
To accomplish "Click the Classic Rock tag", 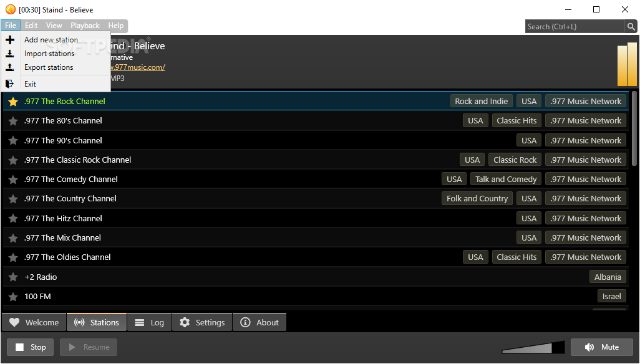I will tap(515, 160).
